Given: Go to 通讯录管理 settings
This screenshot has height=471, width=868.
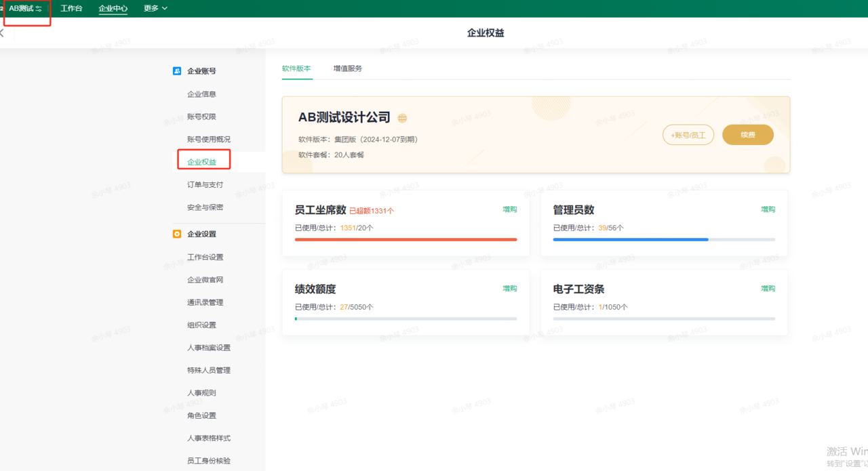Looking at the screenshot, I should coord(205,302).
